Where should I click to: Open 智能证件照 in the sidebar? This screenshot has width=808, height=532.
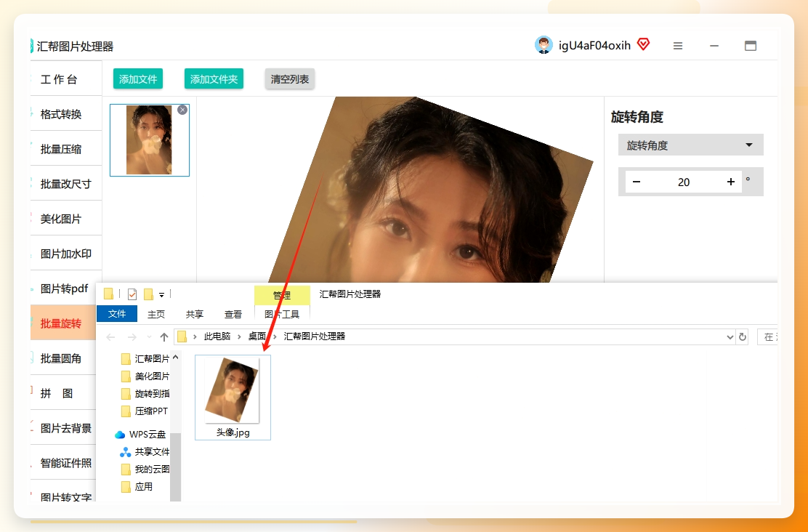click(x=63, y=463)
